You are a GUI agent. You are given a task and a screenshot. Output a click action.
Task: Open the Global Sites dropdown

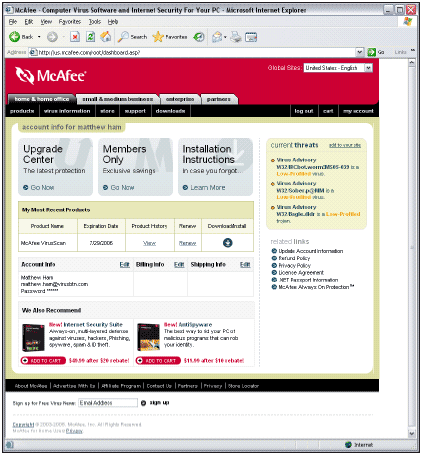338,68
